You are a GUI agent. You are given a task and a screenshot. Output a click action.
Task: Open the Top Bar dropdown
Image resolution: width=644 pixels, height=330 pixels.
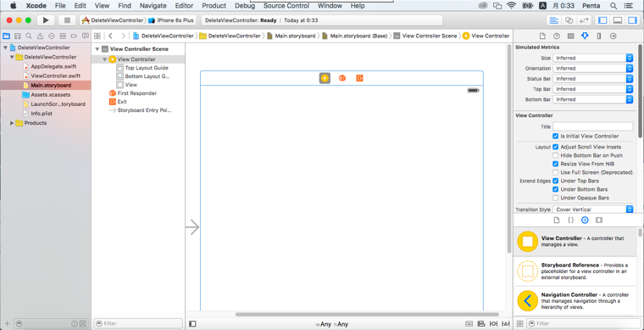point(592,89)
